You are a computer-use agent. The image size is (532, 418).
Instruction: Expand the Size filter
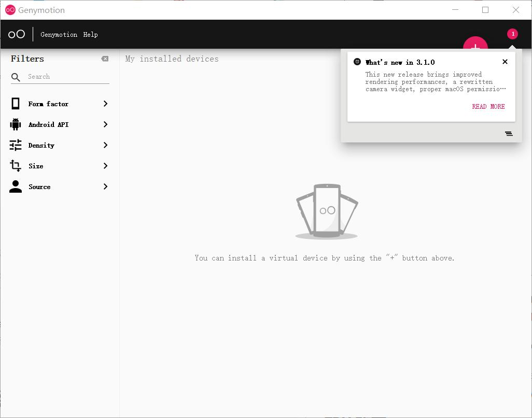[x=105, y=166]
